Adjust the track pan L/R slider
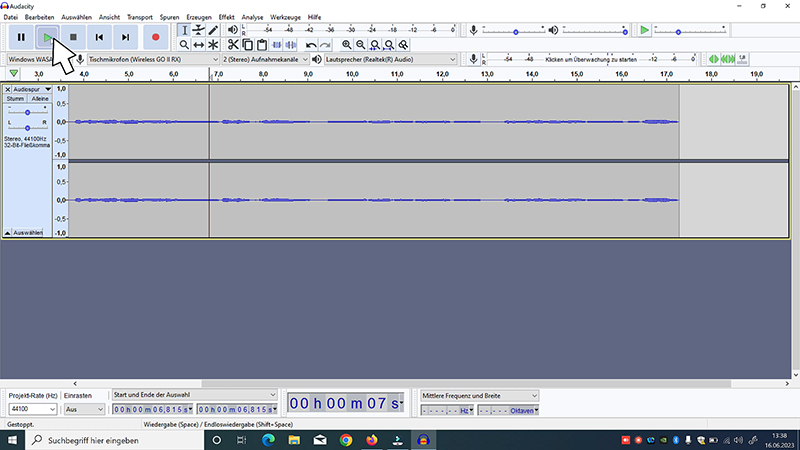 (x=28, y=128)
